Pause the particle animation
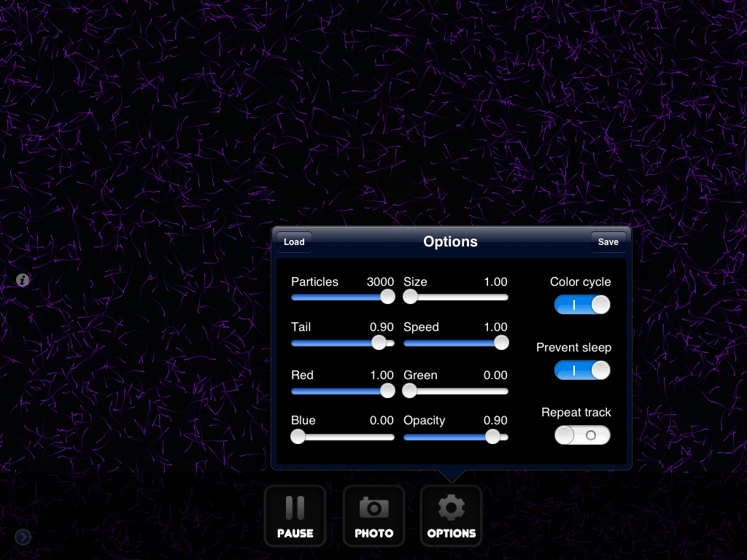 [295, 516]
